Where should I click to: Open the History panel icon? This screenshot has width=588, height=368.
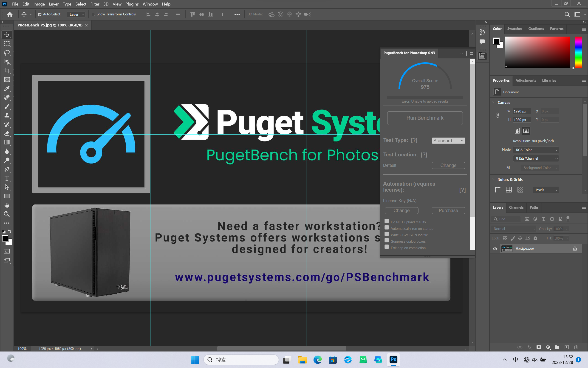coord(482,32)
